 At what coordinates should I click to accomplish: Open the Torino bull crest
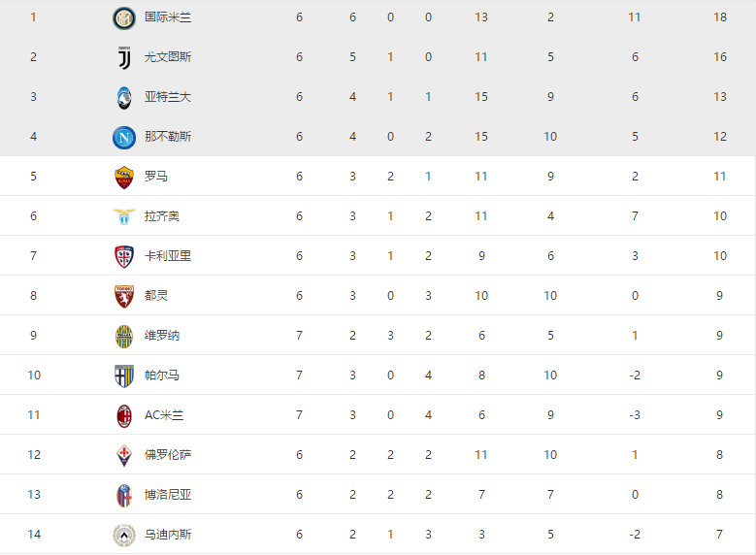point(124,297)
